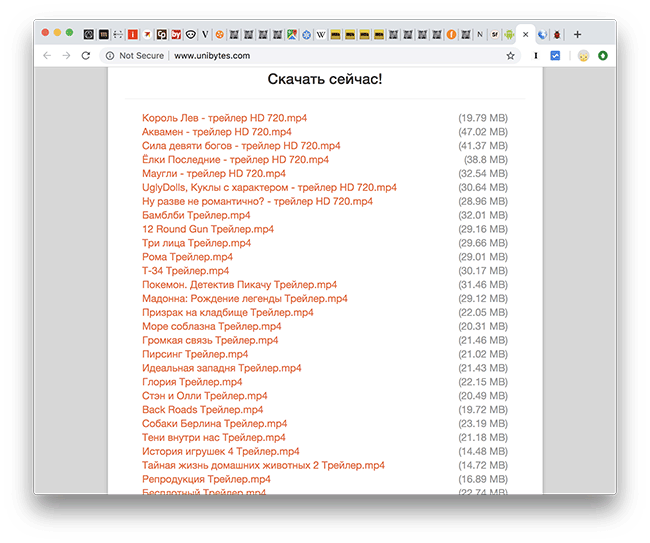
Task: Open 'Три лица Трейлер.mp4' link
Action: click(196, 243)
